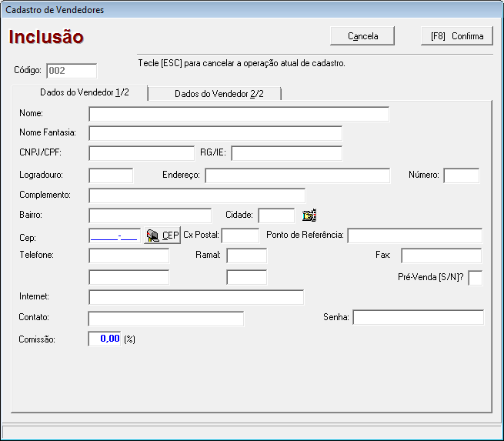Screen dimensions: 504x441
Task: Click the Código field showing 002
Action: (72, 71)
